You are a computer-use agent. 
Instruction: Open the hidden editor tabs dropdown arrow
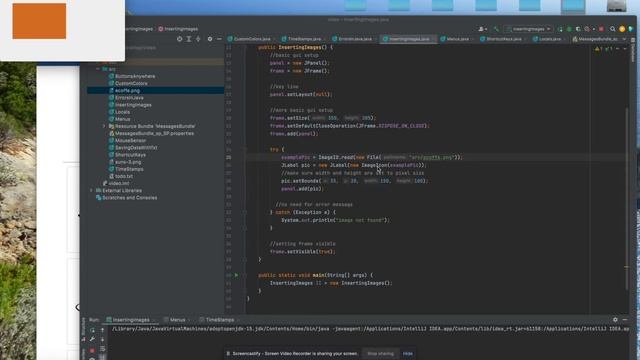click(624, 39)
